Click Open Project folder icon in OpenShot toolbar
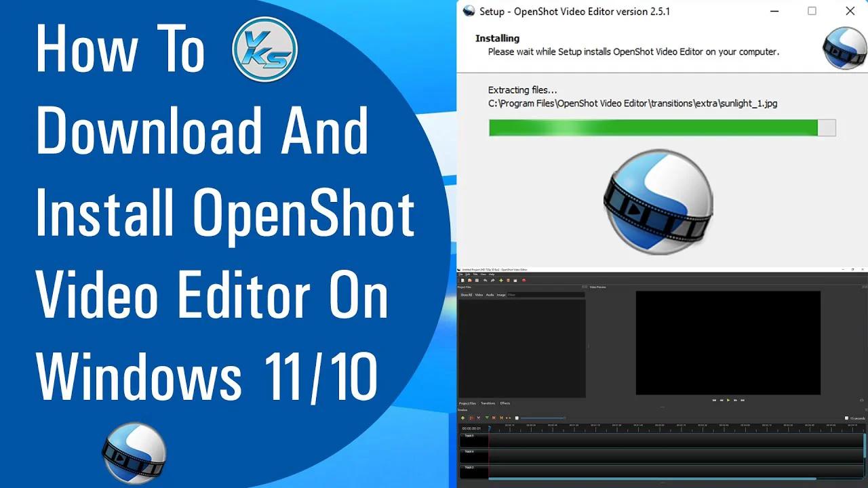This screenshot has height=488, width=868. click(470, 281)
